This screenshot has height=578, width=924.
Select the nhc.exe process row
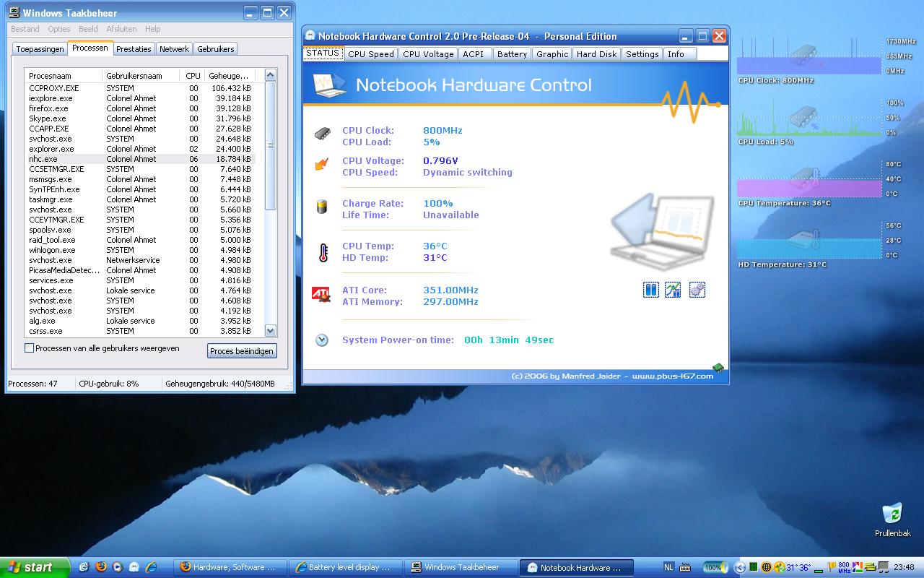[x=140, y=159]
